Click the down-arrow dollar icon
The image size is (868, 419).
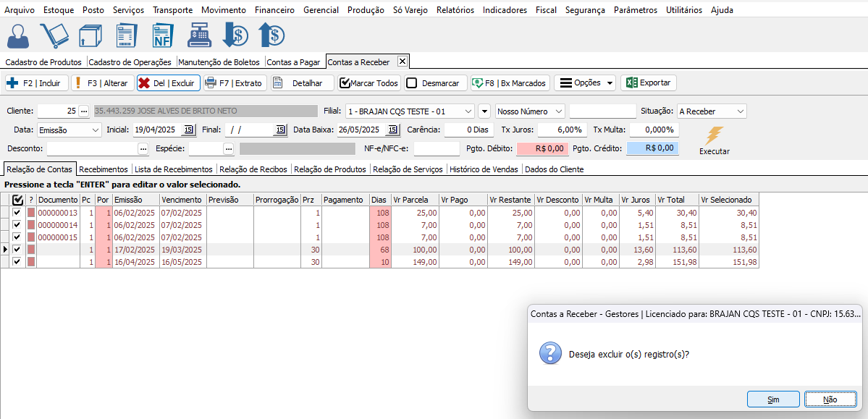tap(235, 35)
